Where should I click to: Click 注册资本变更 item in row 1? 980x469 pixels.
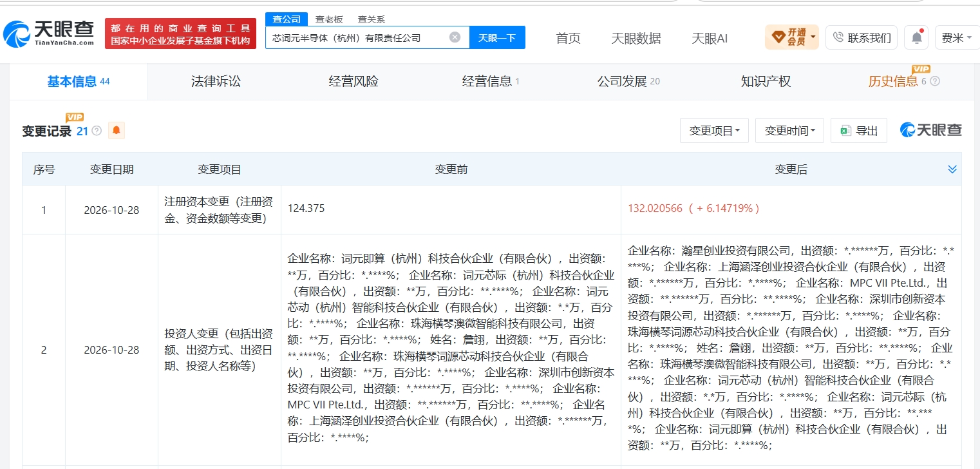219,210
